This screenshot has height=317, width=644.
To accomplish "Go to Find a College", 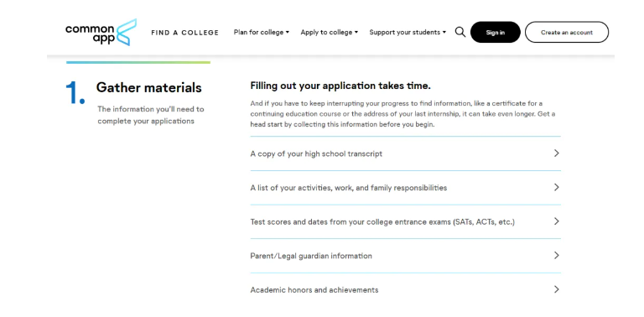I will (x=184, y=33).
